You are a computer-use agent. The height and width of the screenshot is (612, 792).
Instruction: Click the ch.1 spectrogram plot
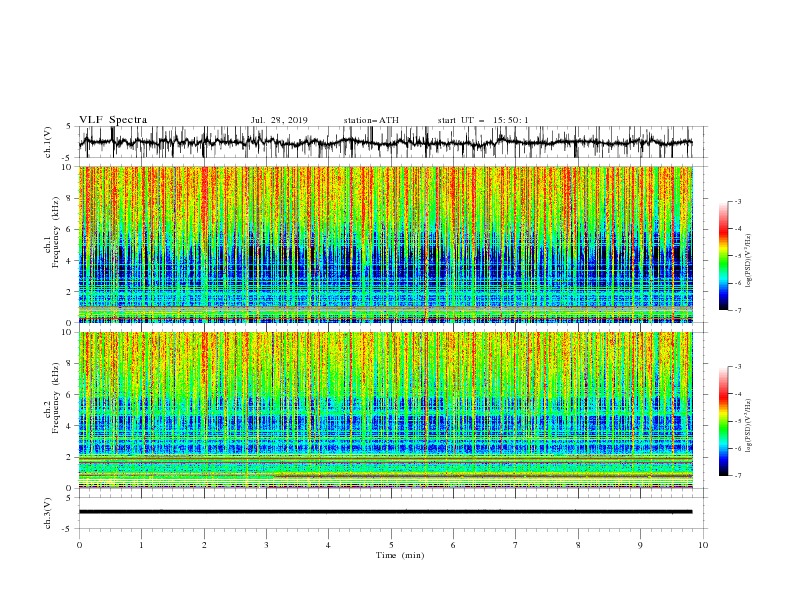386,244
